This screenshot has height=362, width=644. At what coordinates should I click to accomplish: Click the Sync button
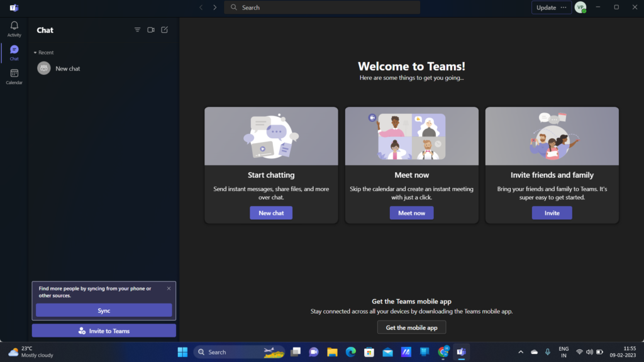point(104,310)
